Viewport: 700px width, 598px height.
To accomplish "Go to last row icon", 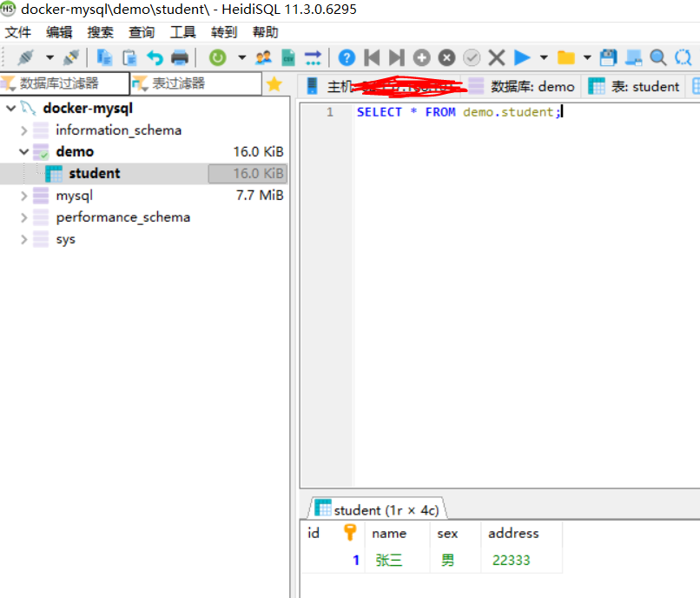I will 396,57.
